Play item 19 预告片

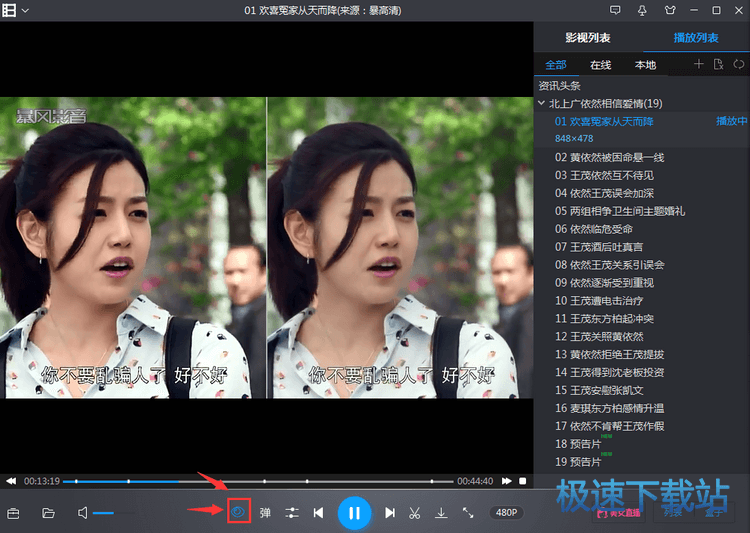pos(578,462)
